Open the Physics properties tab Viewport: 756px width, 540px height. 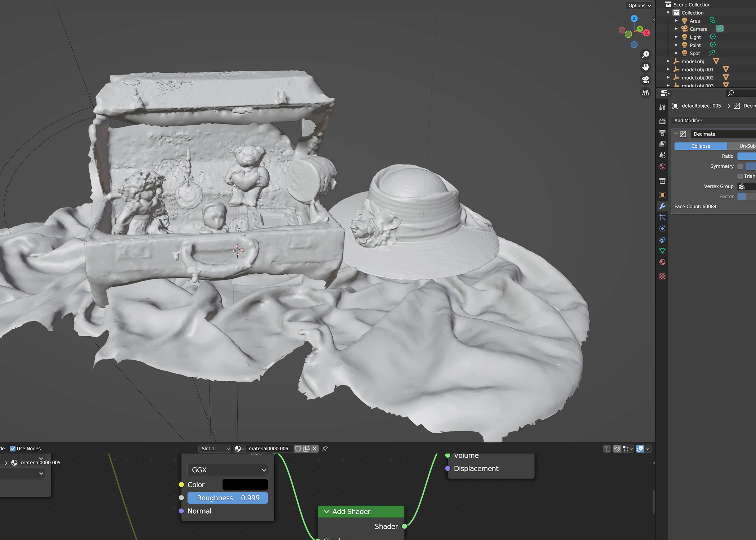pos(662,229)
